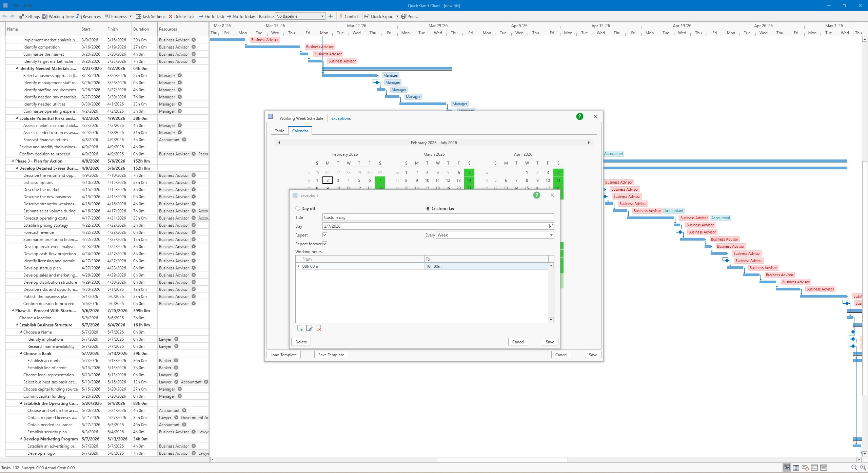868x473 pixels.
Task: Open the Settings dialog via gear icon
Action: 22,16
